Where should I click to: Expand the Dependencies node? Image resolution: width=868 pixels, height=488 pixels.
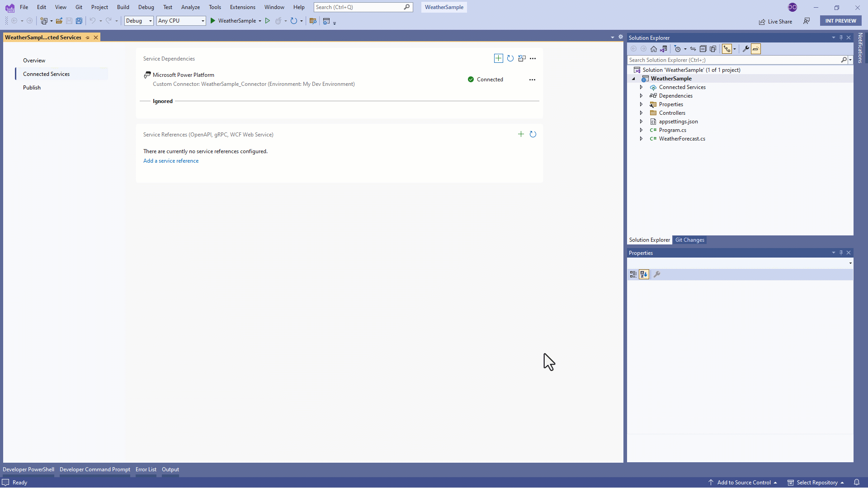[642, 95]
